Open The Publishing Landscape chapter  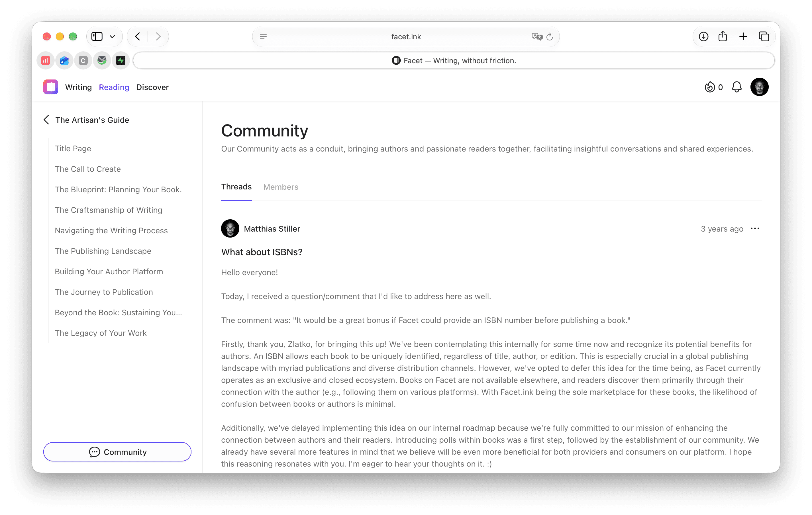point(103,251)
